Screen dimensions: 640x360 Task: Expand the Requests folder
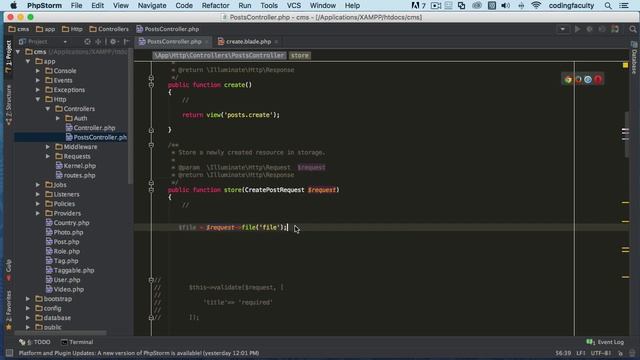coord(48,156)
